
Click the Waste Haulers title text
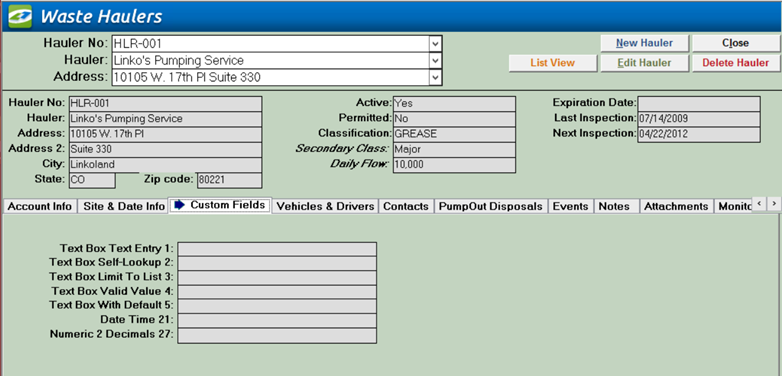(x=101, y=16)
